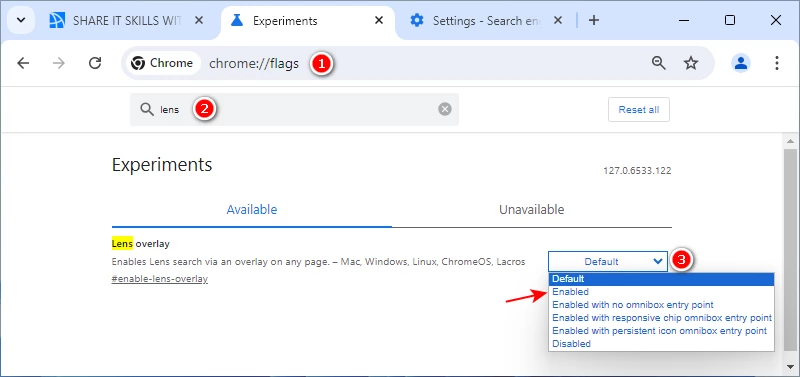The width and height of the screenshot is (800, 377).
Task: Click the Chrome site info chip
Action: pos(162,63)
